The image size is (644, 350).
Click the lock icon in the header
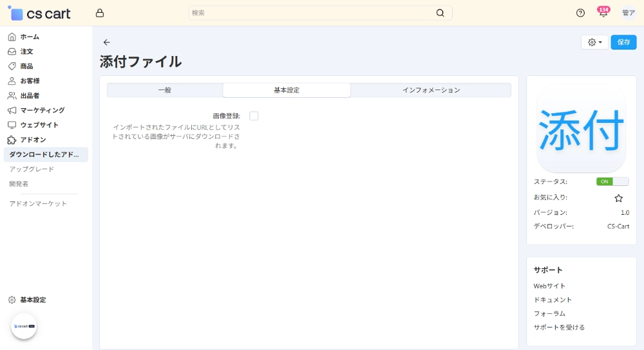pyautogui.click(x=99, y=13)
